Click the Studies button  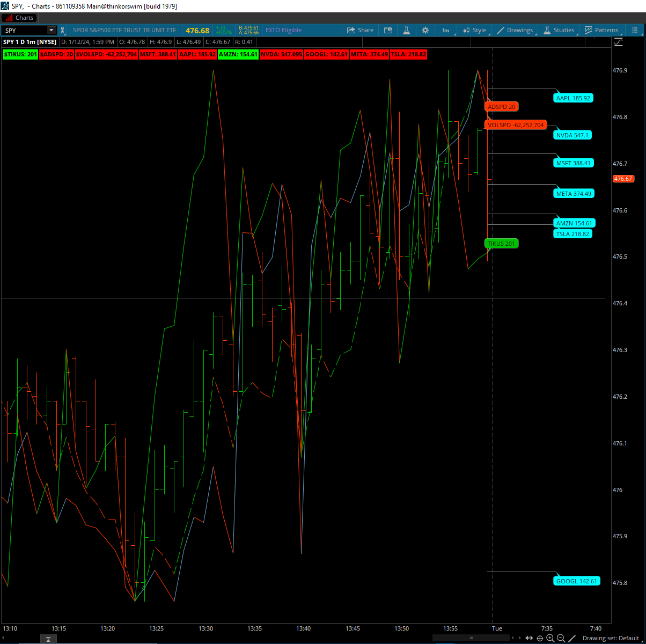pyautogui.click(x=559, y=31)
